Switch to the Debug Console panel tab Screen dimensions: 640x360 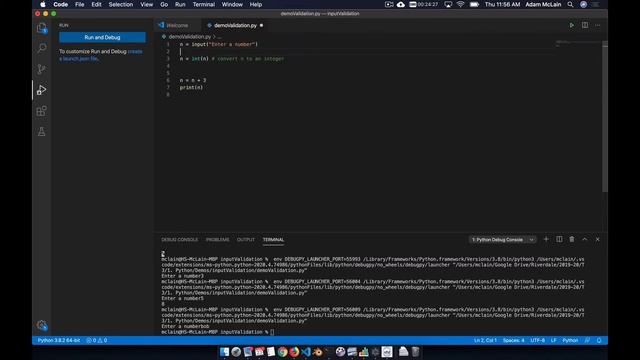[180, 240]
